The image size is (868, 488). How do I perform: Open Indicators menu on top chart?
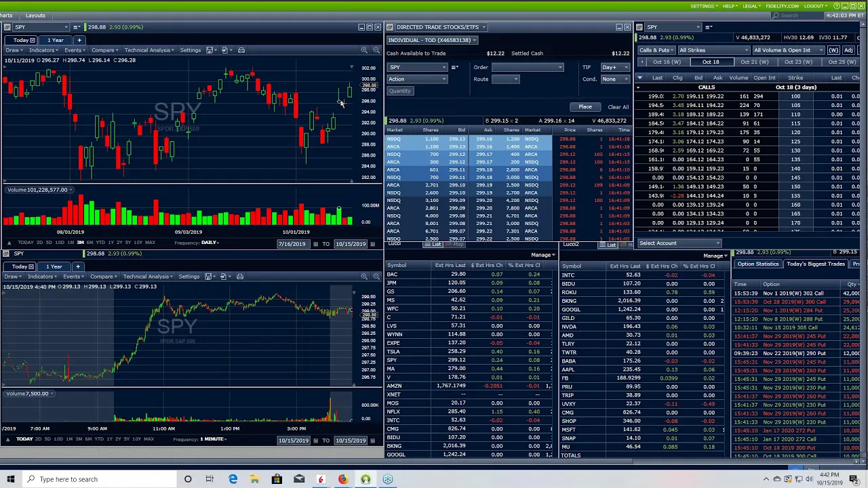coord(44,50)
